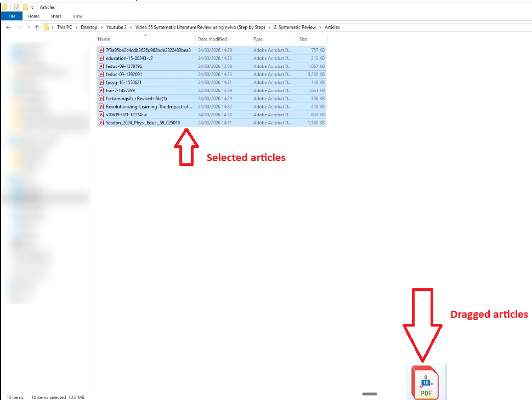Viewport: 532px width, 400px height.
Task: Click the new folder icon in title bar
Action: tap(25, 7)
